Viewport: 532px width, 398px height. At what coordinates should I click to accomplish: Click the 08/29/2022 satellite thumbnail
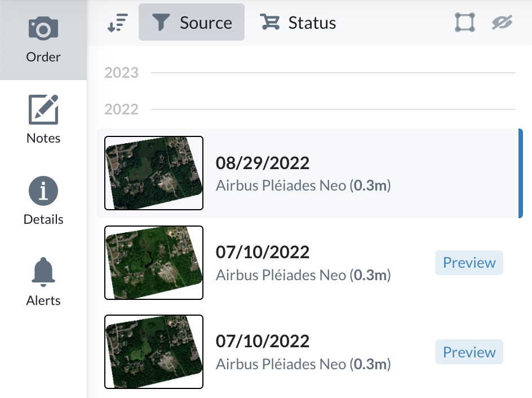tap(154, 173)
